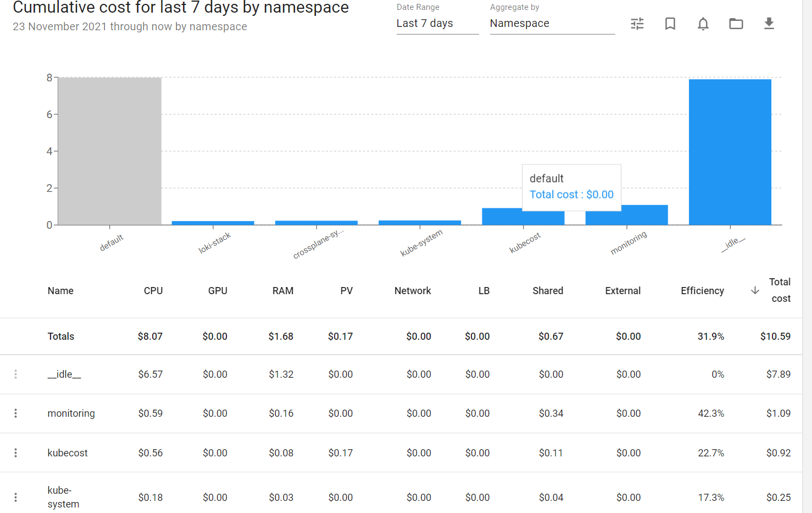Screen dimensions: 812x513
Task: Open the filter settings (tune) icon
Action: pos(637,24)
